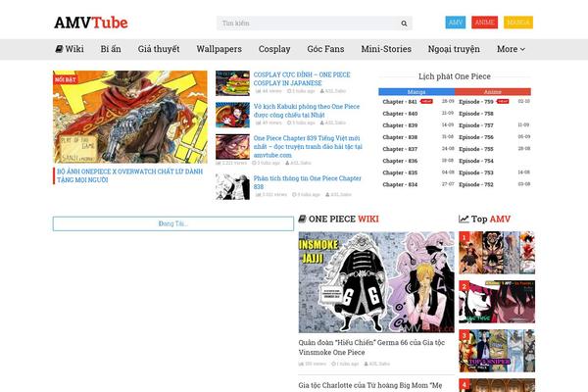
Task: Open Chapter - 837 link
Action: coord(400,149)
